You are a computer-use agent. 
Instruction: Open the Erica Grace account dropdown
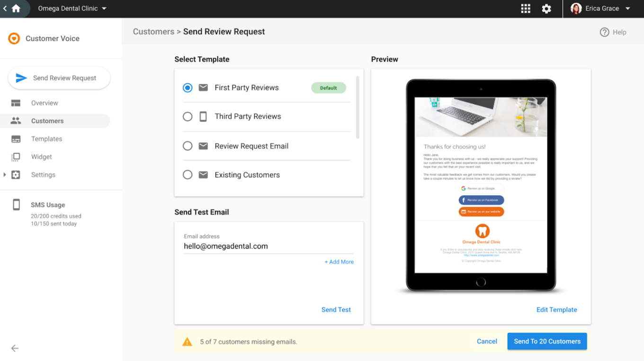tap(601, 9)
